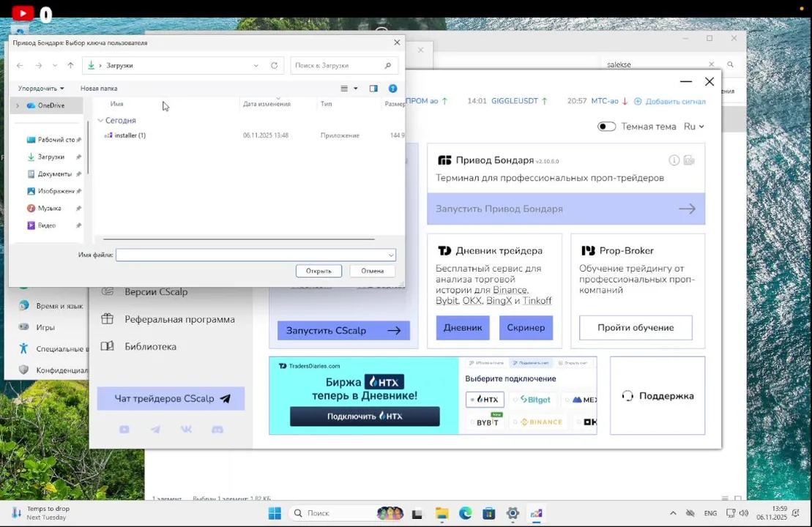
Task: Open File Explorer from taskbar
Action: pyautogui.click(x=442, y=513)
